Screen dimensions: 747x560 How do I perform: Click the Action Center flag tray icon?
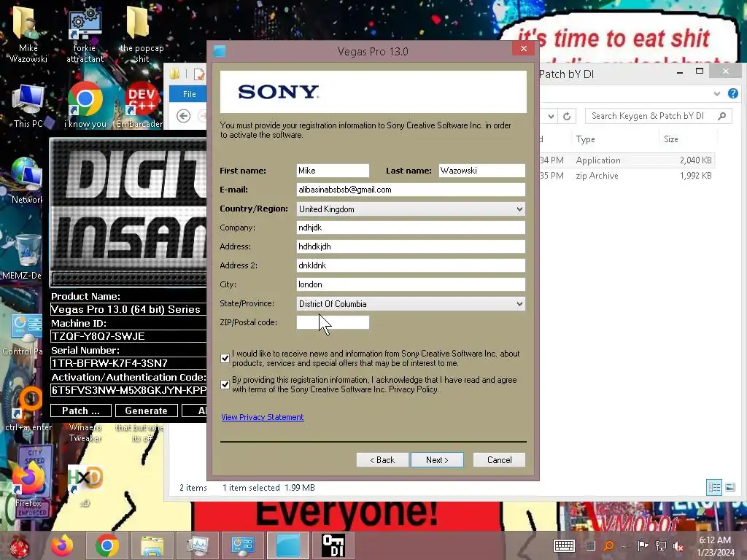pos(643,546)
